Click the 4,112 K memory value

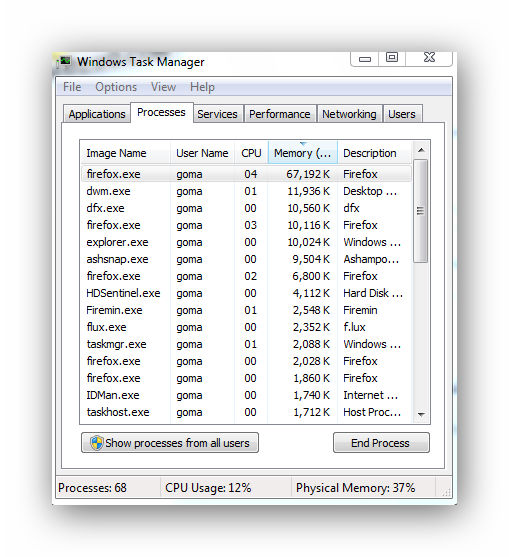tap(311, 293)
